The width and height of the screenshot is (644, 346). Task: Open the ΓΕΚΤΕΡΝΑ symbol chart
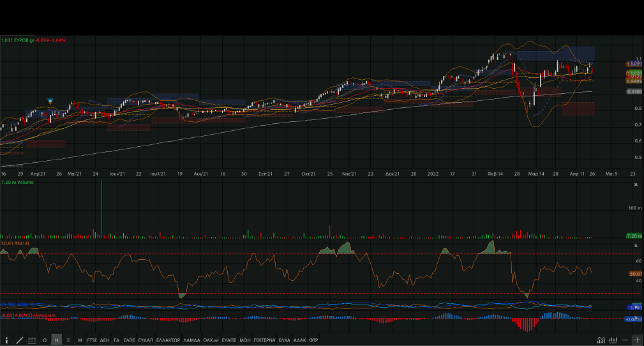(x=264, y=340)
